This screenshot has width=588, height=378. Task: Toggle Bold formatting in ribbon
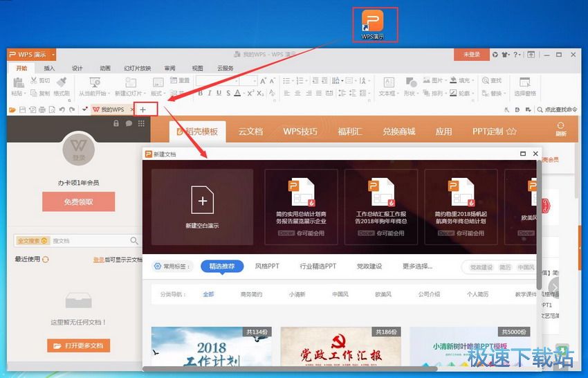coord(200,93)
